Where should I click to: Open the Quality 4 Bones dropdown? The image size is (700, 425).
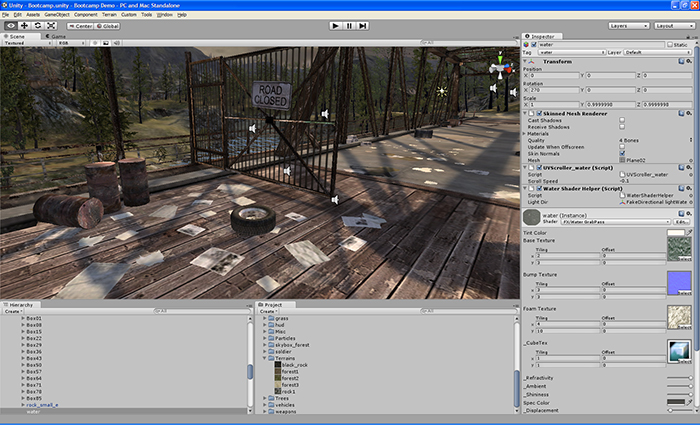click(655, 140)
